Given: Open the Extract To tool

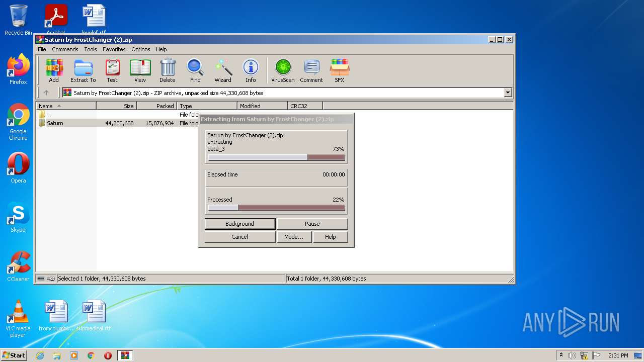Looking at the screenshot, I should point(83,70).
